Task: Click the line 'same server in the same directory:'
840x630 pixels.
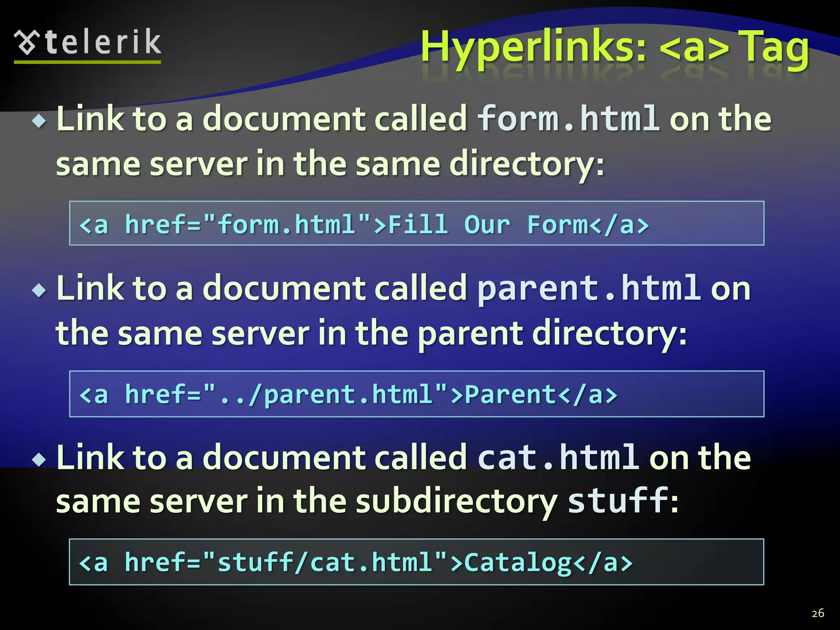Action: (x=330, y=165)
